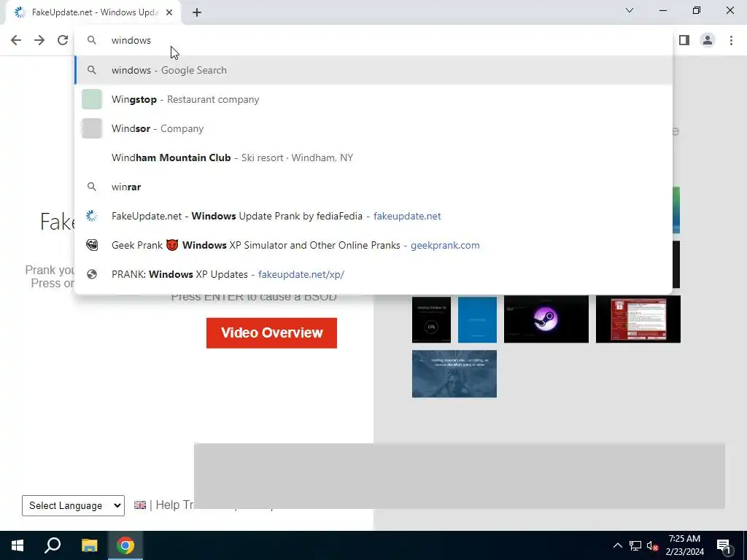Viewport: 747px width, 560px height.
Task: Close the FakeUpdate.net tab
Action: tap(169, 13)
